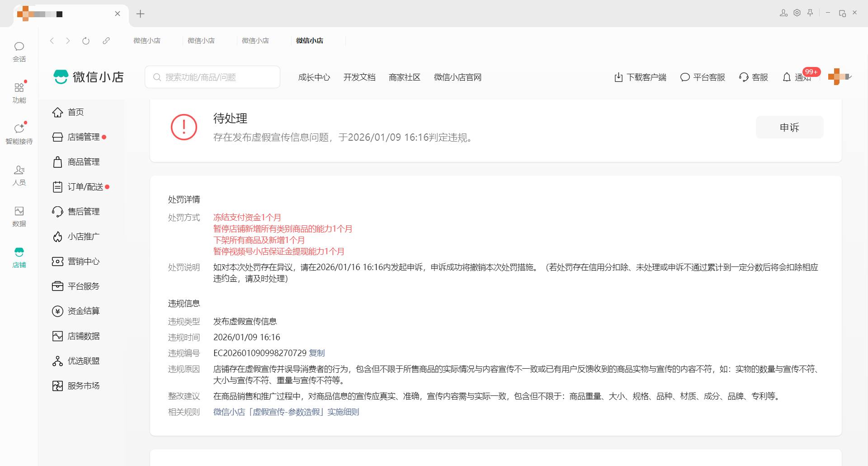Open settings hexagon icon in title bar

coord(797,13)
